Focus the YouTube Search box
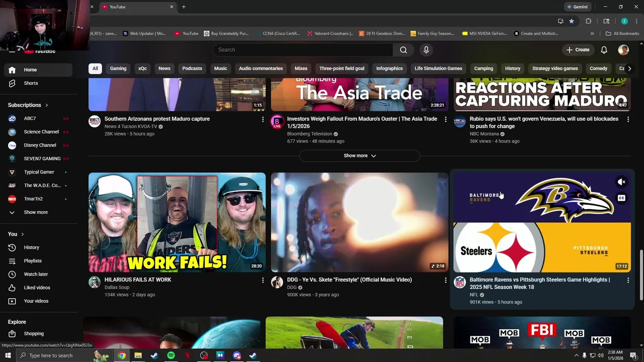The image size is (644, 362). [303, 50]
